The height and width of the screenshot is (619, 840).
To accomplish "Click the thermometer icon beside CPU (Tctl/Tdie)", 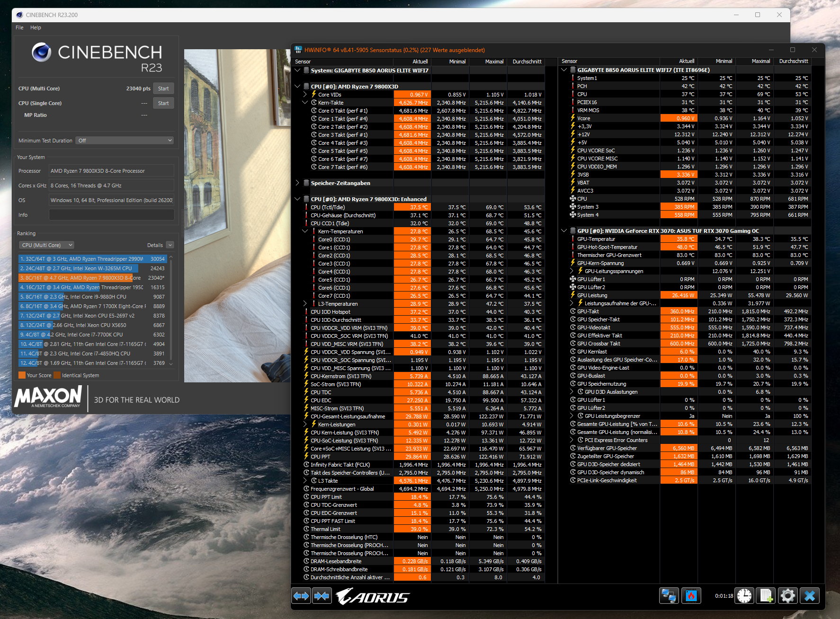I will pos(306,207).
